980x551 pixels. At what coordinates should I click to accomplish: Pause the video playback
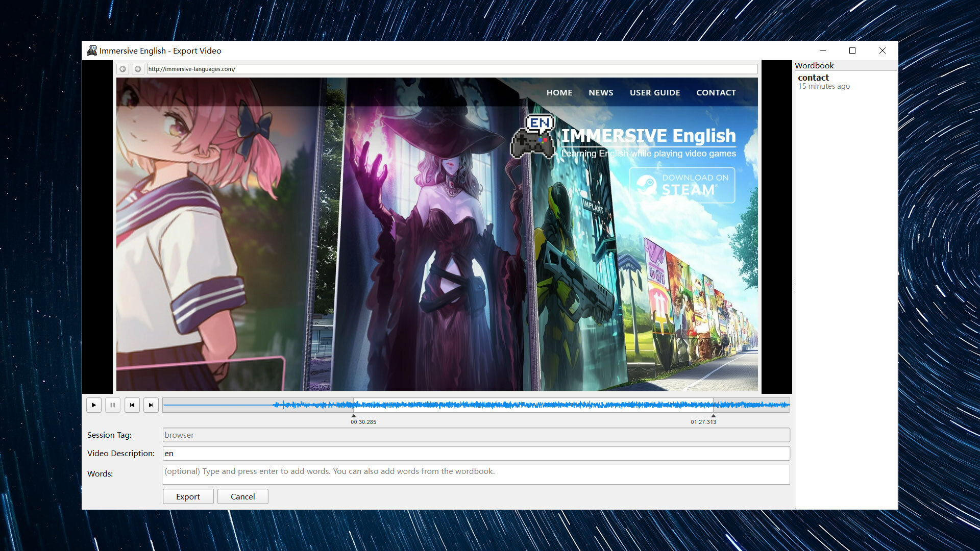[x=112, y=405]
